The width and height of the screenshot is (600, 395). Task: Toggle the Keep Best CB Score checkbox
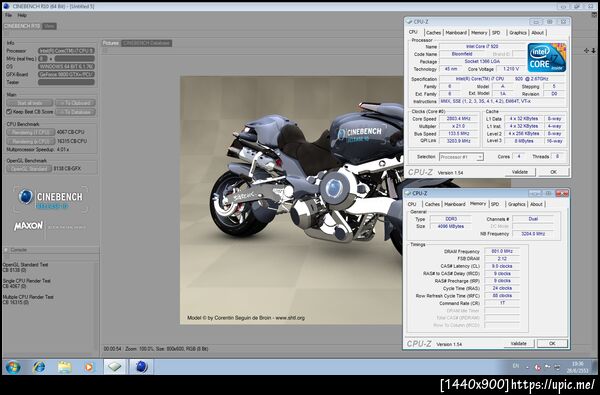click(x=9, y=112)
